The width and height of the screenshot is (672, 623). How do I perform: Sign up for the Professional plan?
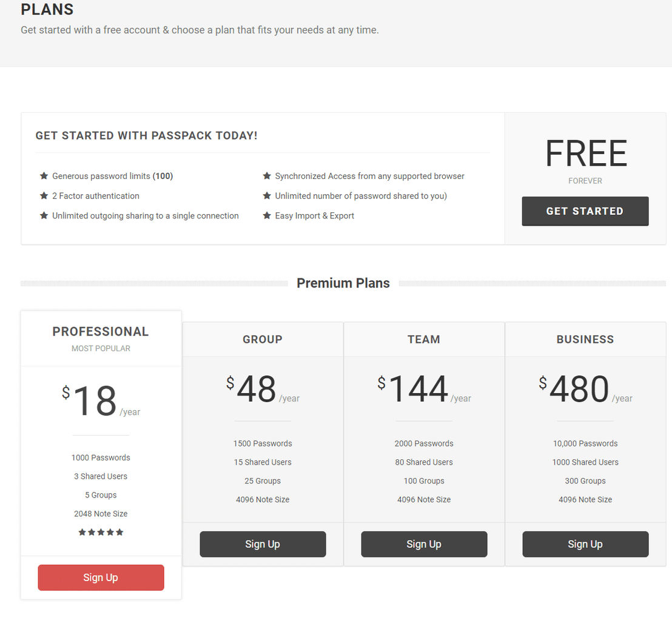point(101,578)
